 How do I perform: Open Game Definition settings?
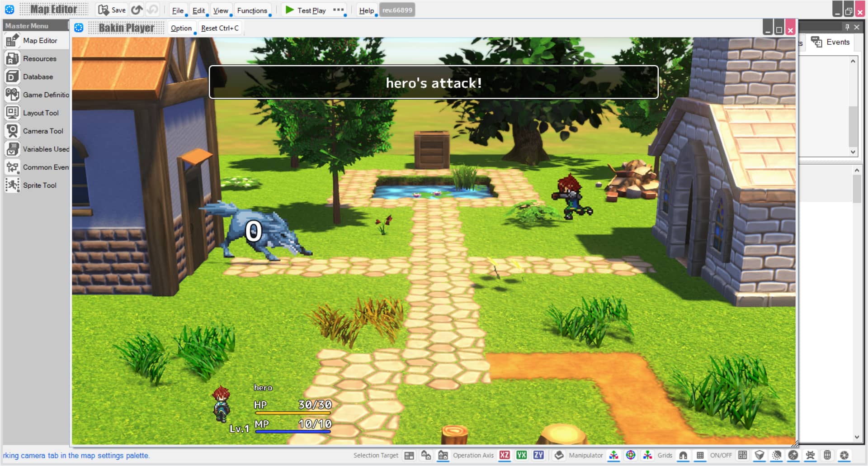[36, 95]
